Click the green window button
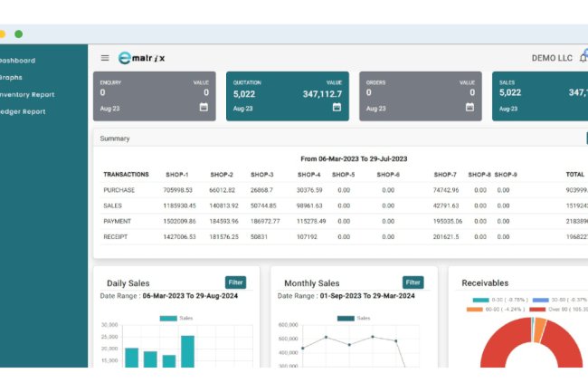 point(18,34)
